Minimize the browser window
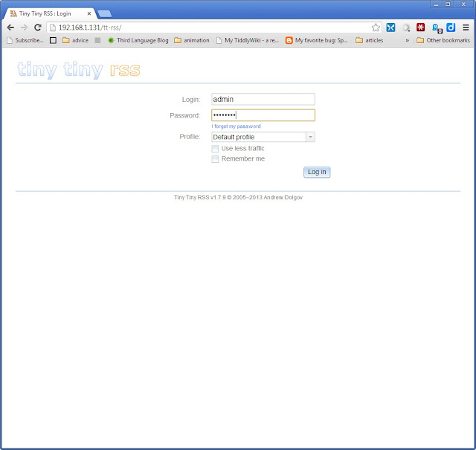The height and width of the screenshot is (450, 476). tap(437, 4)
